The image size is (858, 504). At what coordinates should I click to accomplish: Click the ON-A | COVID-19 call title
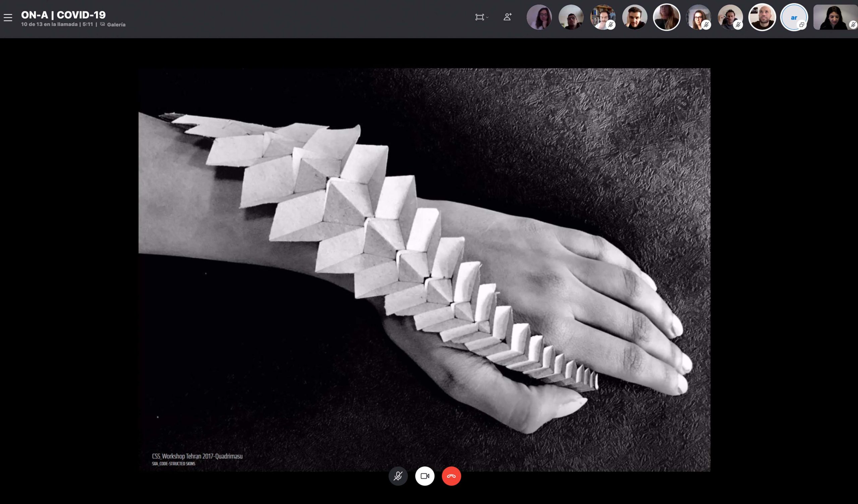pos(63,15)
